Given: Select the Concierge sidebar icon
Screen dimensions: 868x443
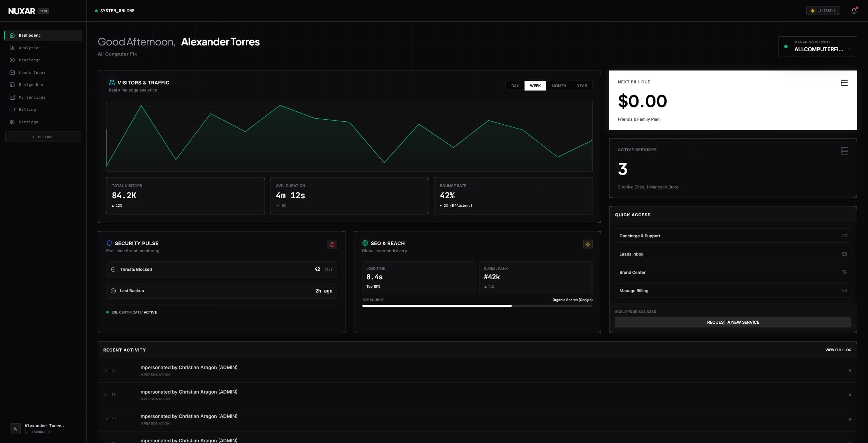Looking at the screenshot, I should (x=12, y=60).
